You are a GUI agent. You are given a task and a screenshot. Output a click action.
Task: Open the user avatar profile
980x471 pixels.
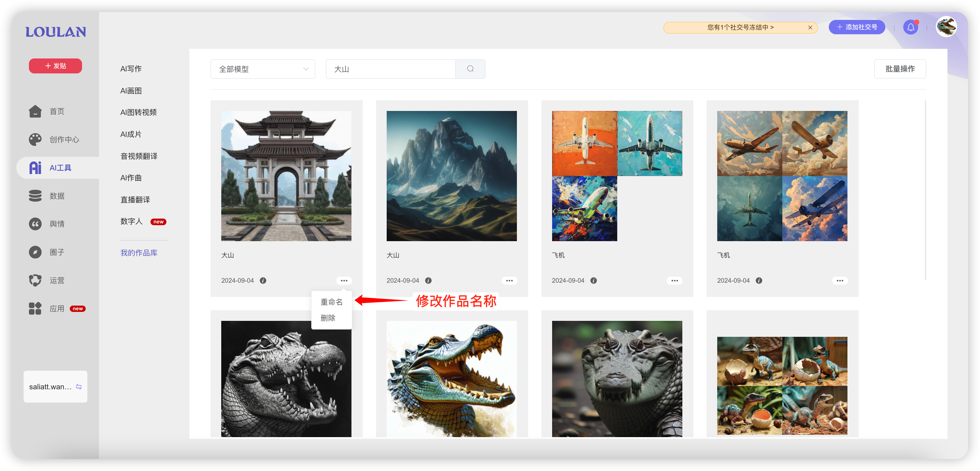coord(946,27)
